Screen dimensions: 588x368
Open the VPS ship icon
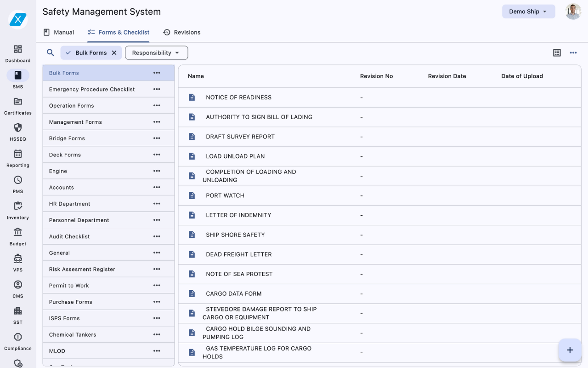click(x=18, y=259)
